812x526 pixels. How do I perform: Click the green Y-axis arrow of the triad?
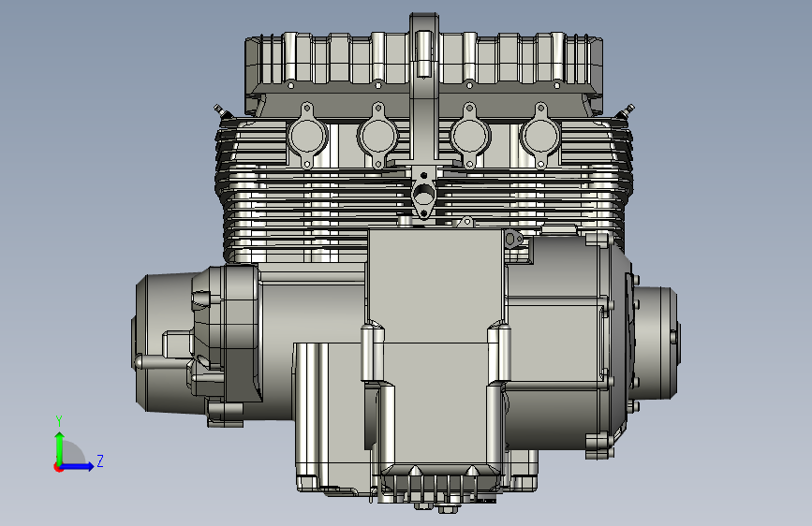point(60,448)
